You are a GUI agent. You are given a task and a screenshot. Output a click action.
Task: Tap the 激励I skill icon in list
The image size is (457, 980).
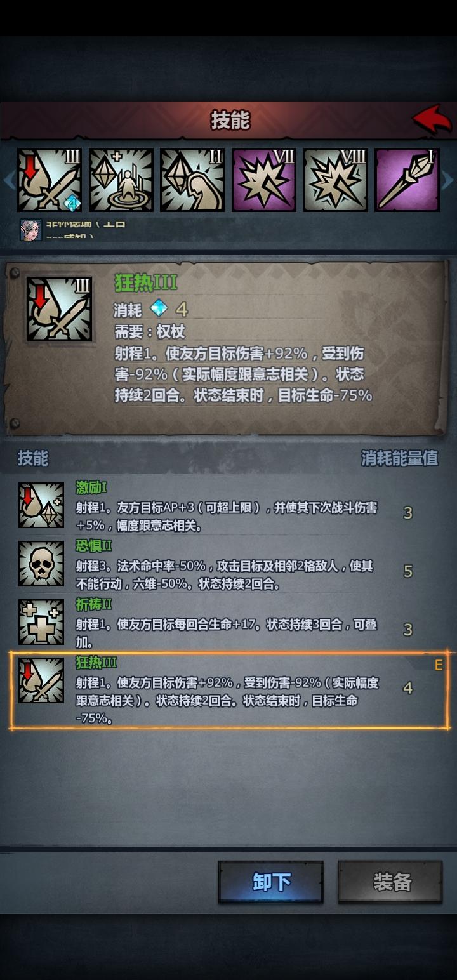pyautogui.click(x=41, y=505)
